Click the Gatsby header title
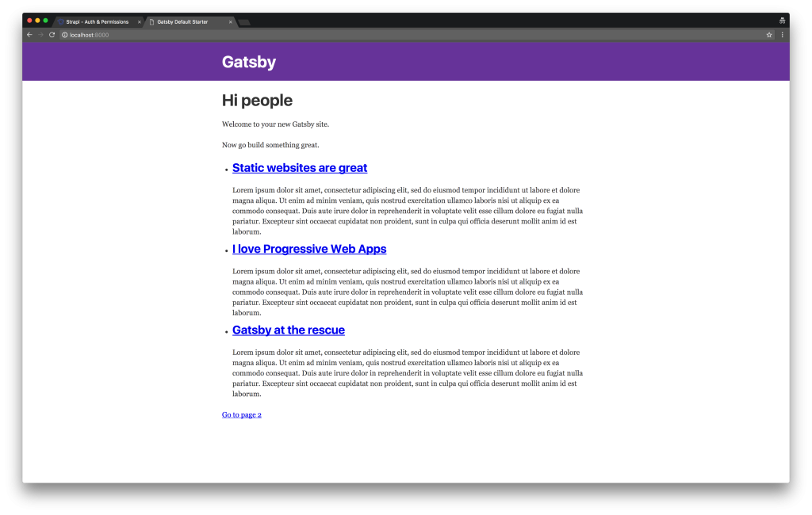Screen dimensions: 812x515 click(248, 62)
